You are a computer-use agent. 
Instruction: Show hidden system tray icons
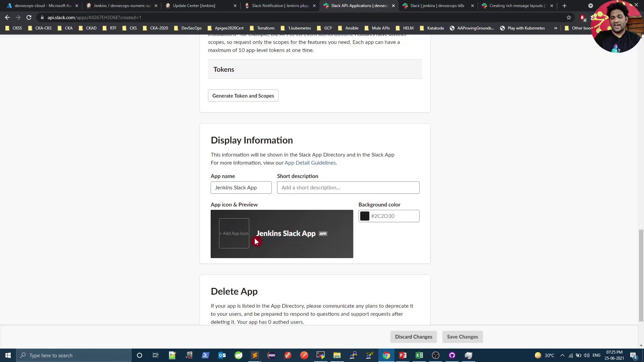click(562, 355)
